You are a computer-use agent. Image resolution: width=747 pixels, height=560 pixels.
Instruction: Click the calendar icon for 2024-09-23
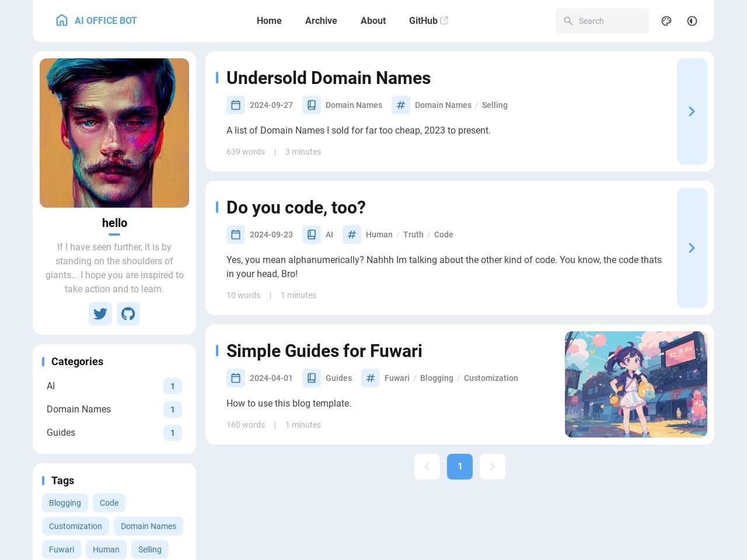coord(236,235)
